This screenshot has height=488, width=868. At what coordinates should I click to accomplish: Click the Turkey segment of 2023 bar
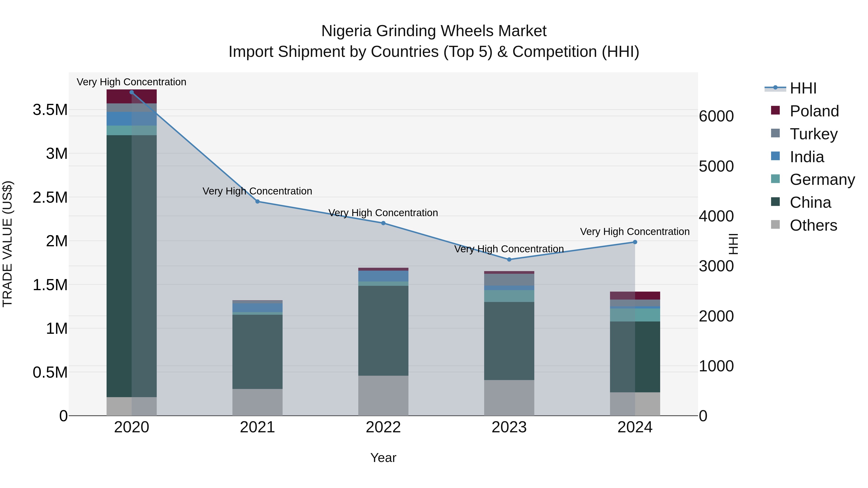click(509, 280)
